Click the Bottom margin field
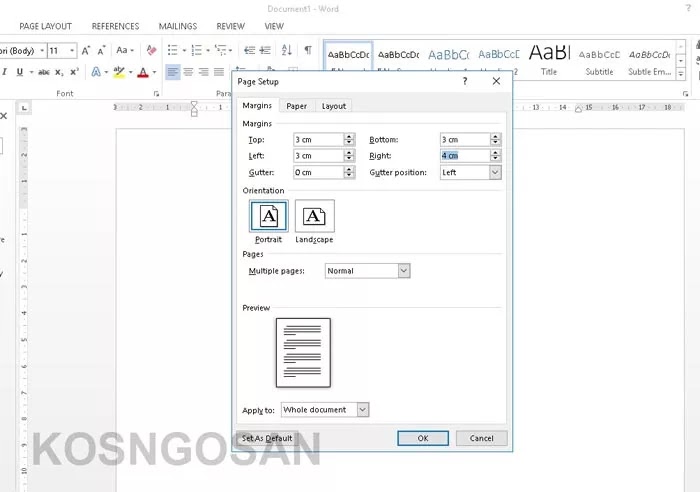The width and height of the screenshot is (700, 492). pyautogui.click(x=465, y=140)
